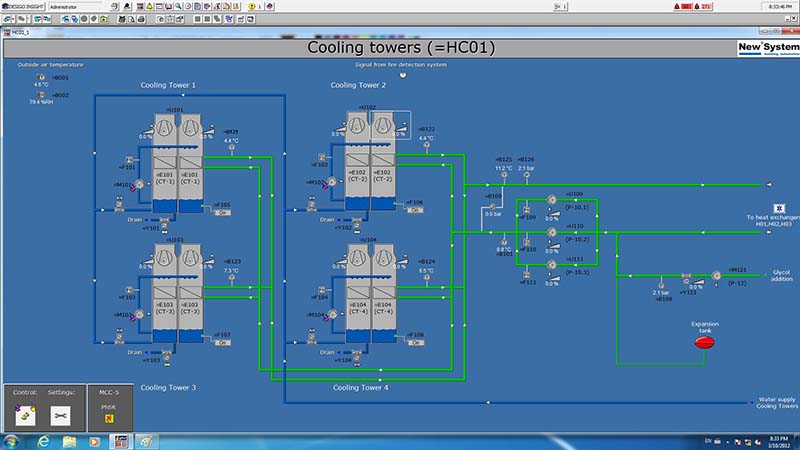Screen dimensions: 800x450
Task: Click the fire detection signal indicator
Action: [x=403, y=75]
